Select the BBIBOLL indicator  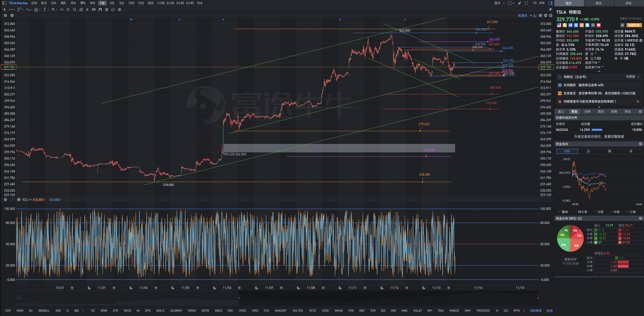pos(44,311)
